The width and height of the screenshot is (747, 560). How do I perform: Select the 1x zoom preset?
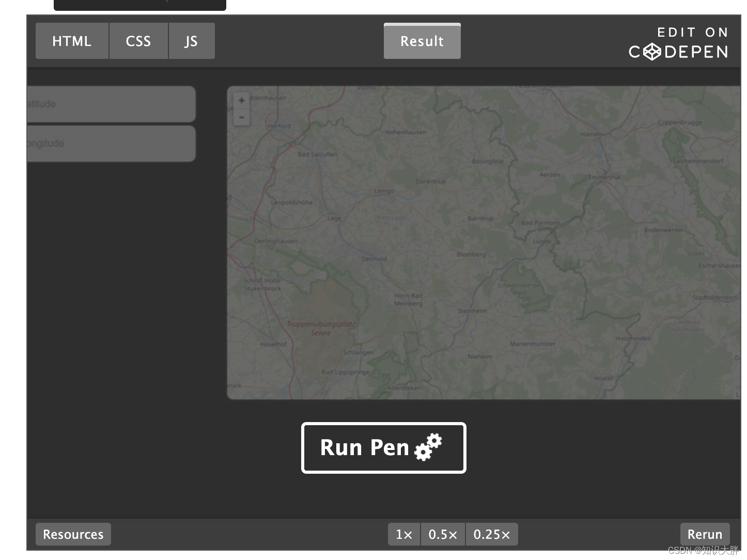403,534
